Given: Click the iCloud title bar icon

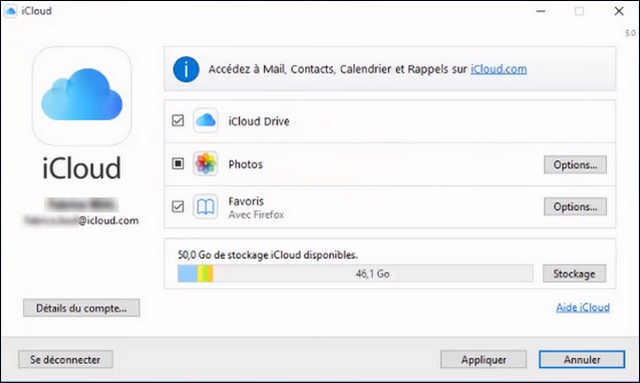Looking at the screenshot, I should pos(10,11).
